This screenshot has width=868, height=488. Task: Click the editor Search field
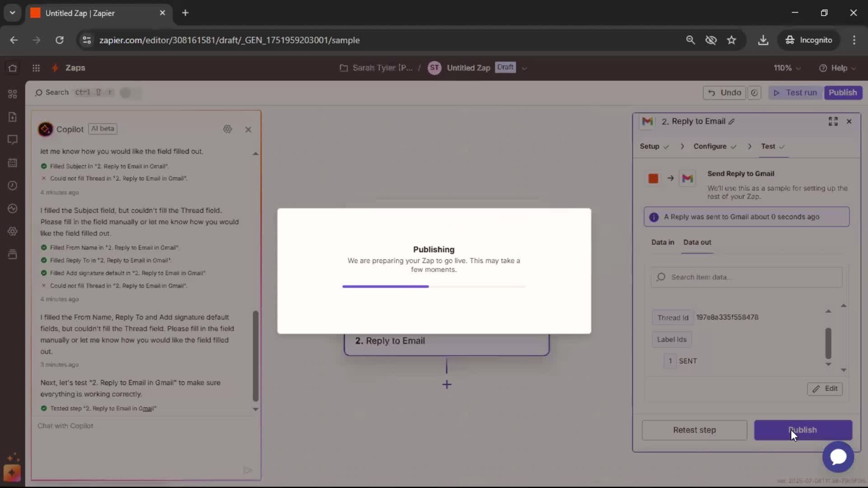click(x=75, y=93)
